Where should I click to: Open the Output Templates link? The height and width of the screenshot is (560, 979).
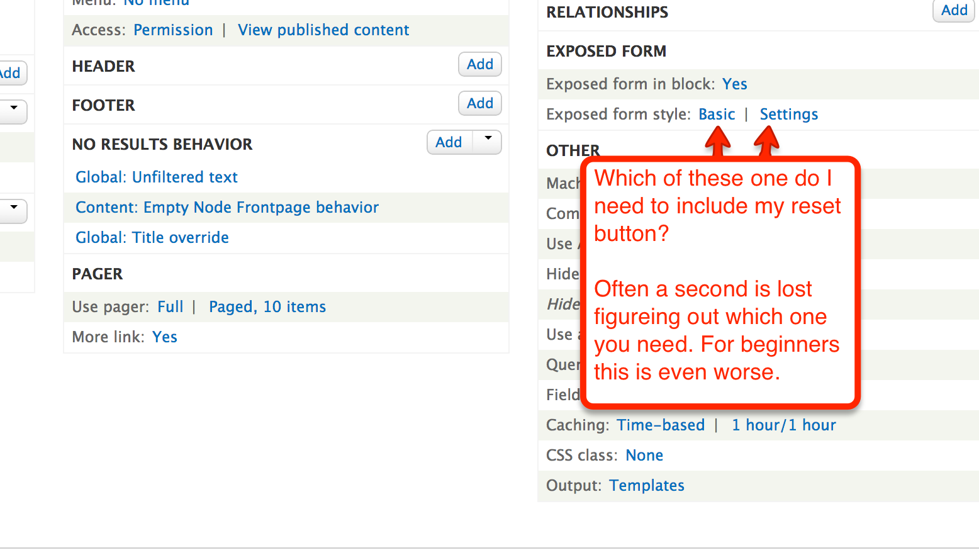(x=647, y=486)
